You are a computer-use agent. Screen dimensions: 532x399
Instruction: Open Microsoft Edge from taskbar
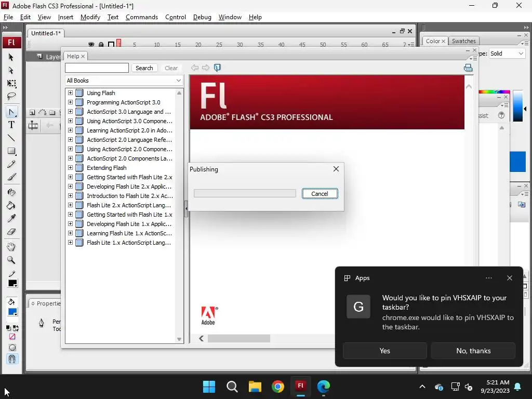coord(323,387)
